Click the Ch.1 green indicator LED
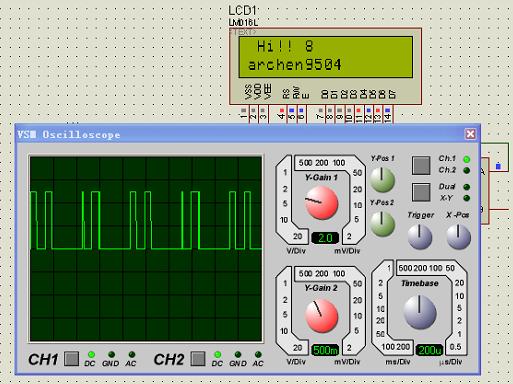The width and height of the screenshot is (513, 384). coord(467,159)
